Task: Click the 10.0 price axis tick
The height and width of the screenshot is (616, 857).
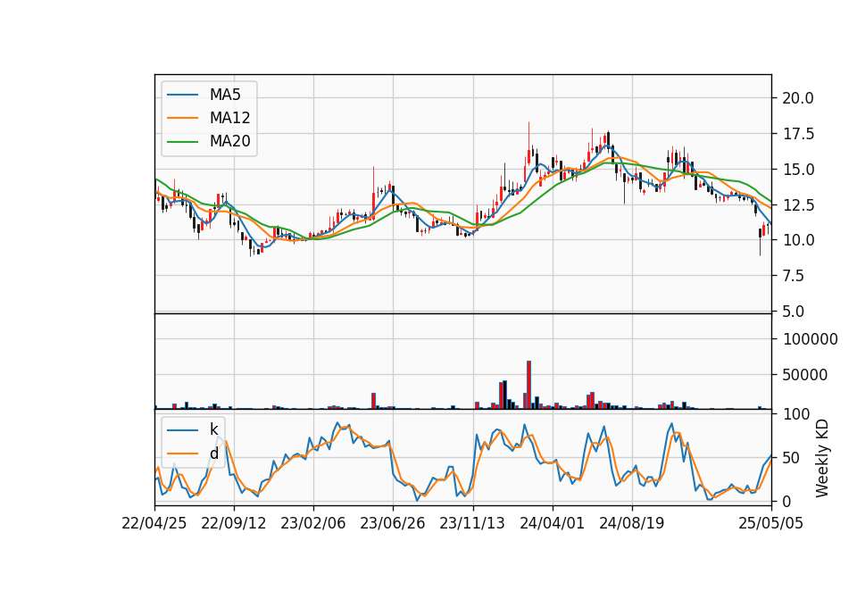Action: pyautogui.click(x=798, y=240)
